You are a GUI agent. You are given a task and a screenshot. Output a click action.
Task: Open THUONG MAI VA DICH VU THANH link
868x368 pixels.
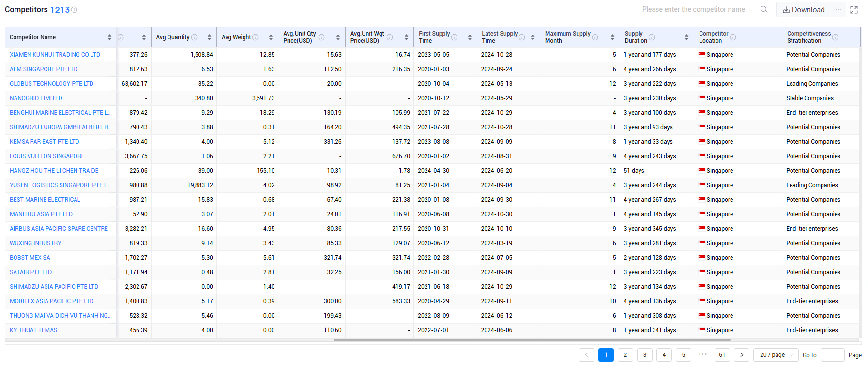click(61, 316)
